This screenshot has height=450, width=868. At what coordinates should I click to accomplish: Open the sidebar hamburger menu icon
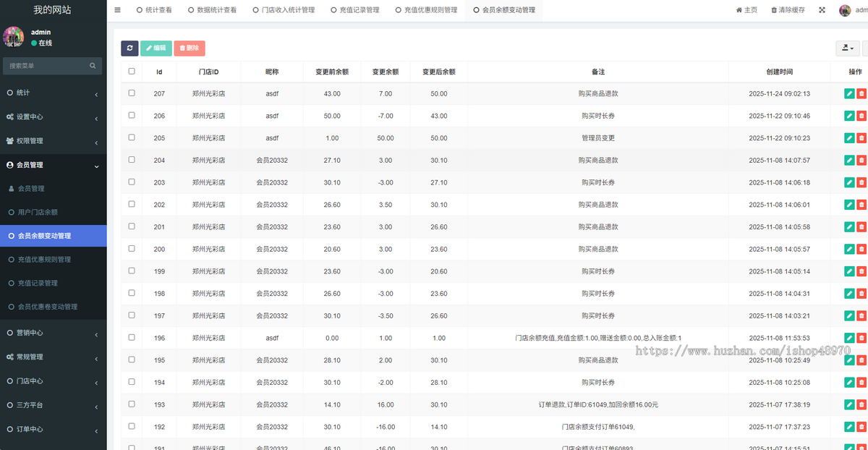point(117,10)
